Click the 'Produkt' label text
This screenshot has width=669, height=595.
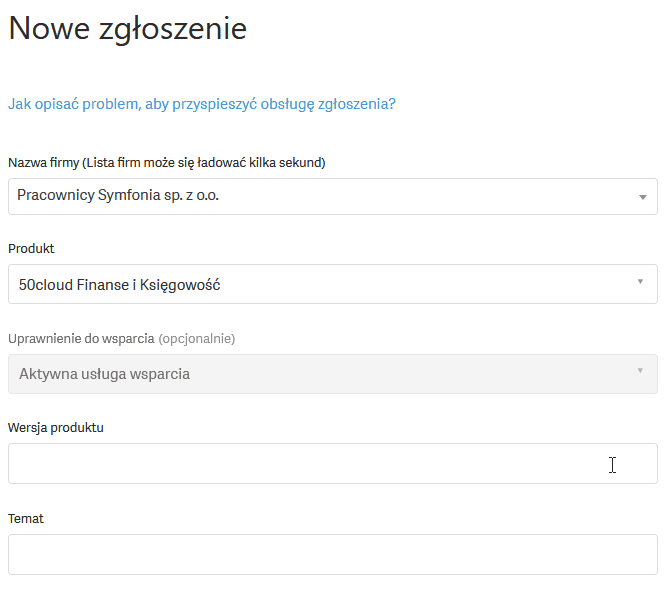pos(31,248)
